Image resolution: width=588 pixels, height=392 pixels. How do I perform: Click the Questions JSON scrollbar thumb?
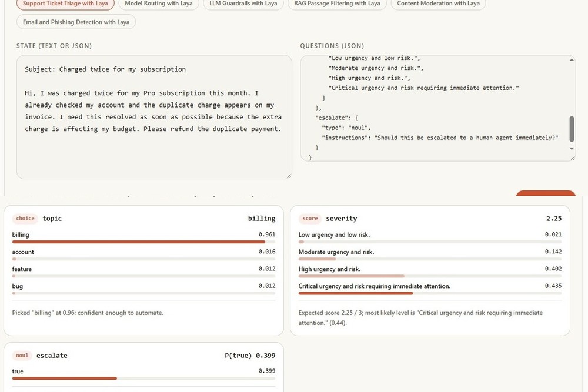pos(572,129)
